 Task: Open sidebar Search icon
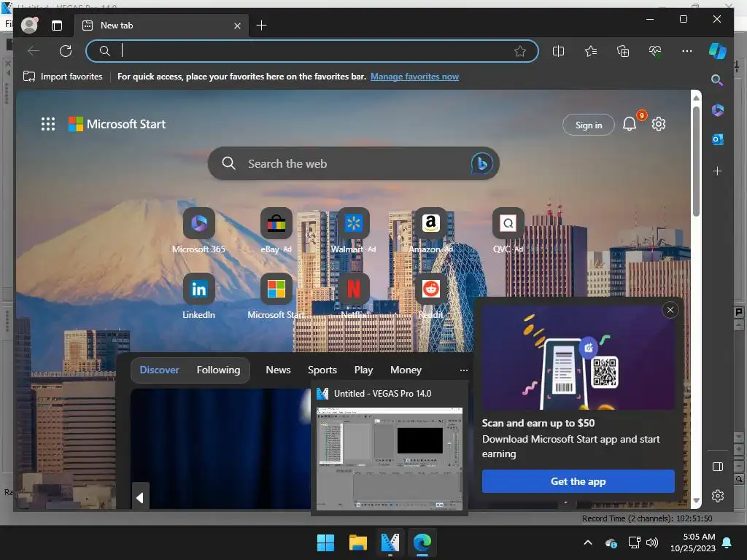coord(717,80)
